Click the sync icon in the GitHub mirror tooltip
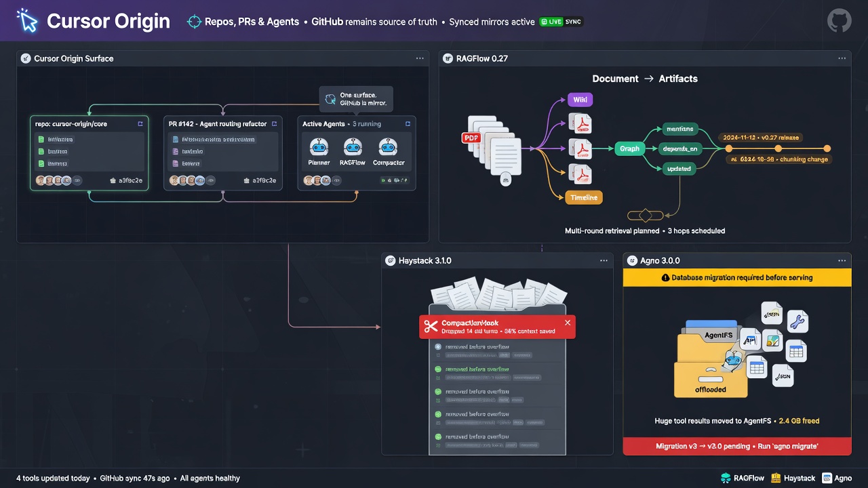Image resolution: width=868 pixels, height=488 pixels. 330,99
